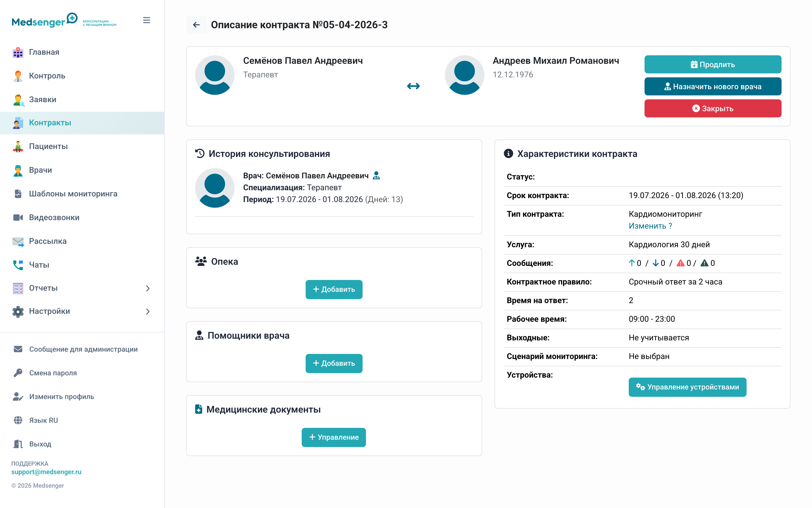Click the patient name Андреев Михаил Романович

pos(556,61)
